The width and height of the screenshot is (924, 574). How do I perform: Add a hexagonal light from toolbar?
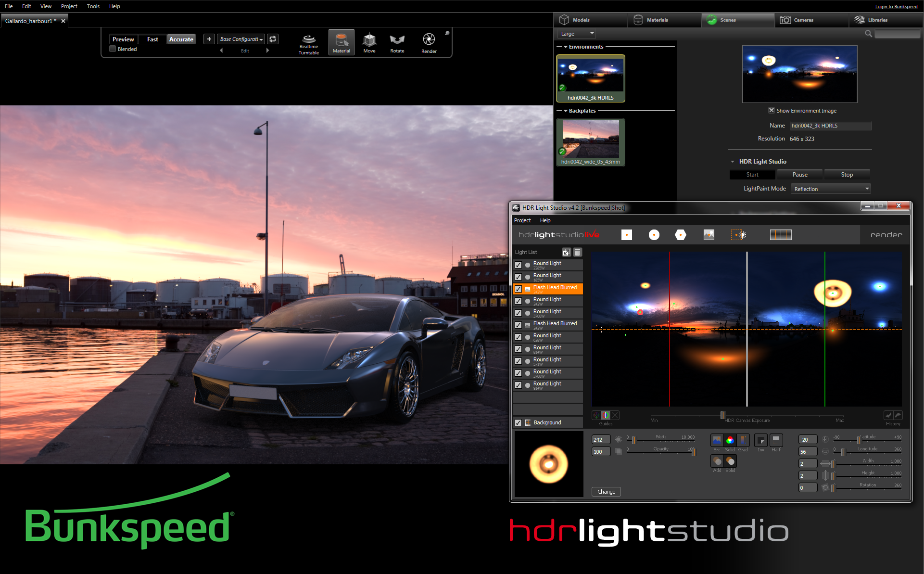[x=681, y=235]
